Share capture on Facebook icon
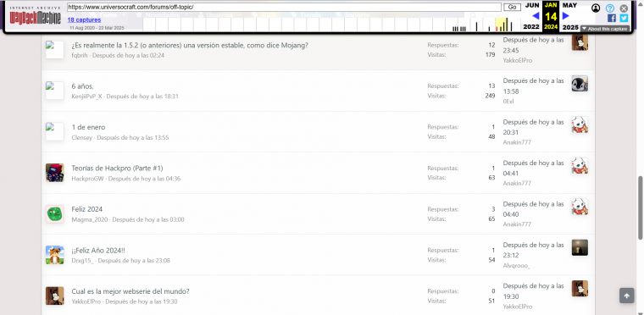Viewport: 644px width, 315px height. pos(612,18)
